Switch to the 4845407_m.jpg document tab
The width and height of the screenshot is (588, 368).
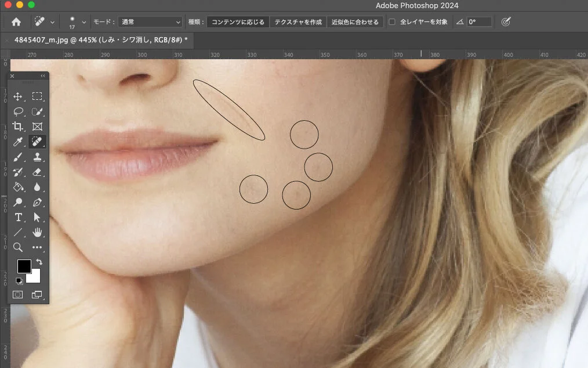[99, 40]
